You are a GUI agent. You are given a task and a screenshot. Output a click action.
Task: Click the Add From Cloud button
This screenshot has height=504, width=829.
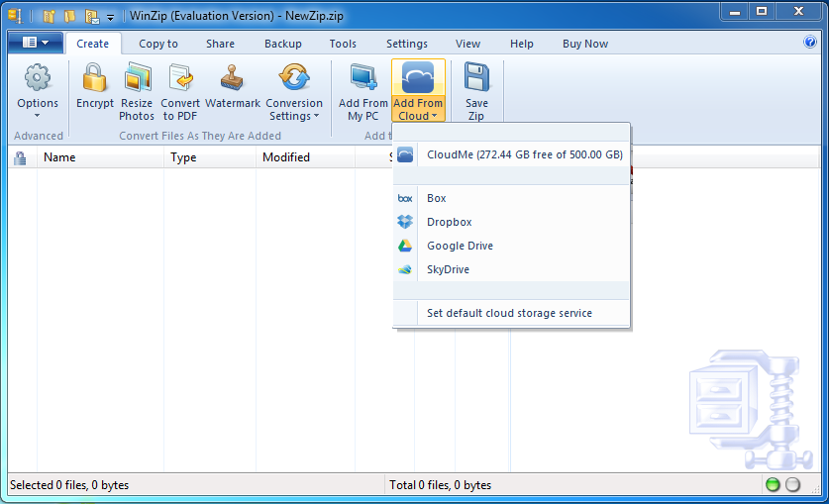point(418,91)
